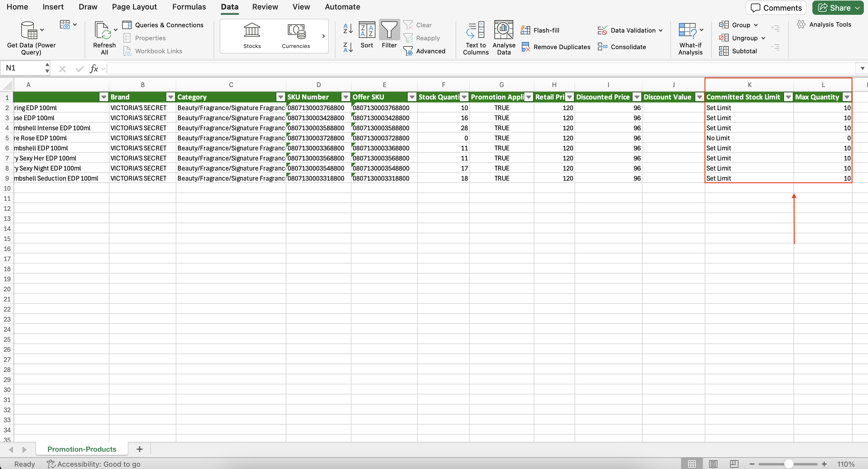The height and width of the screenshot is (469, 868).
Task: Switch to the Promotion-Products sheet tab
Action: [82, 449]
